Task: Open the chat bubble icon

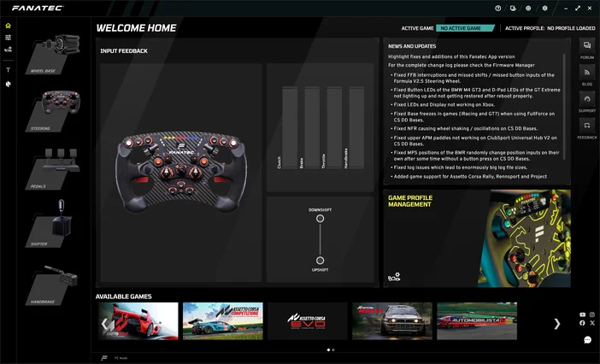Action: coord(588,339)
